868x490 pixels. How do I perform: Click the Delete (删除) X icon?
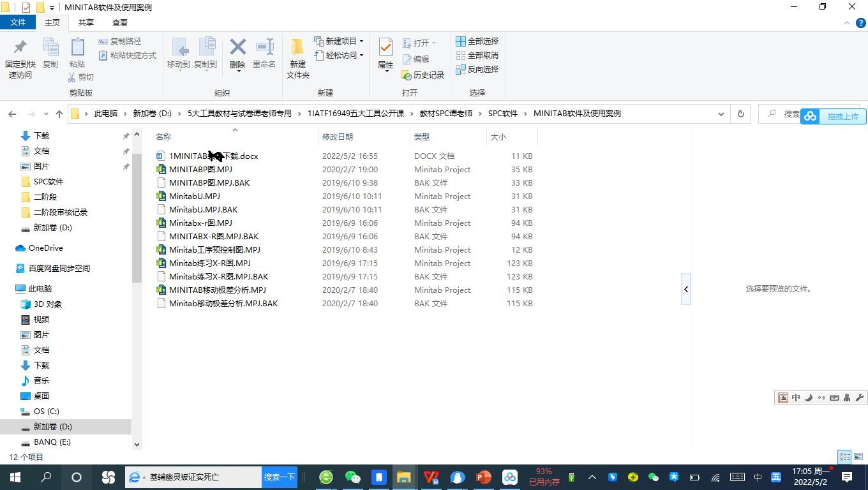(x=237, y=47)
